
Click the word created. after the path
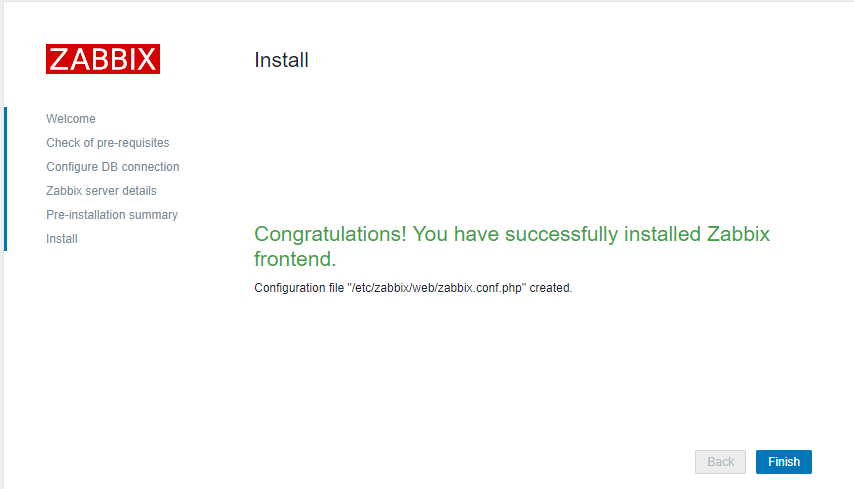(551, 288)
